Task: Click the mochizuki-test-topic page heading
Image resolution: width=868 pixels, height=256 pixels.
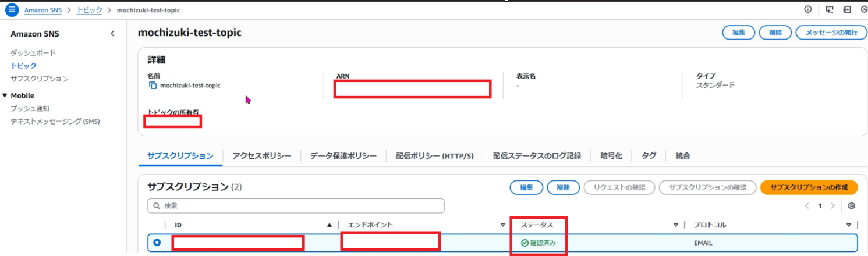Action: coord(190,33)
